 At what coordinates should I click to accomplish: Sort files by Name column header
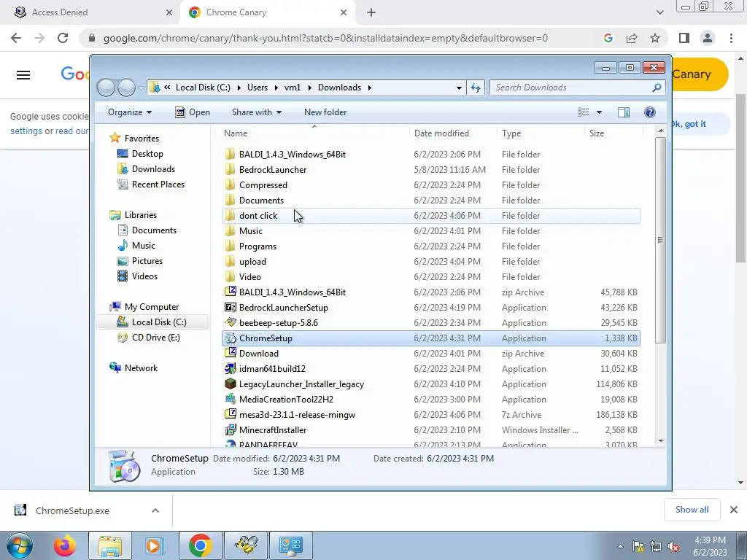[314, 133]
